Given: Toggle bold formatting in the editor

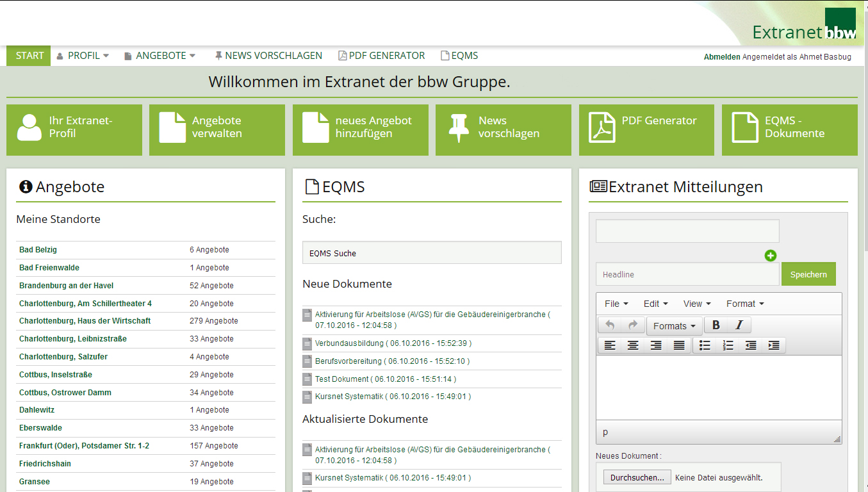Looking at the screenshot, I should pyautogui.click(x=716, y=325).
